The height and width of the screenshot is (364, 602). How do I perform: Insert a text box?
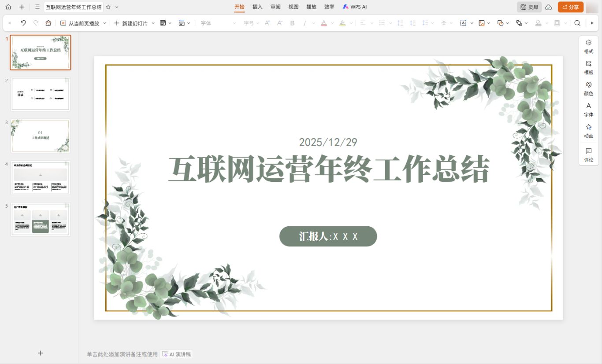click(x=463, y=22)
